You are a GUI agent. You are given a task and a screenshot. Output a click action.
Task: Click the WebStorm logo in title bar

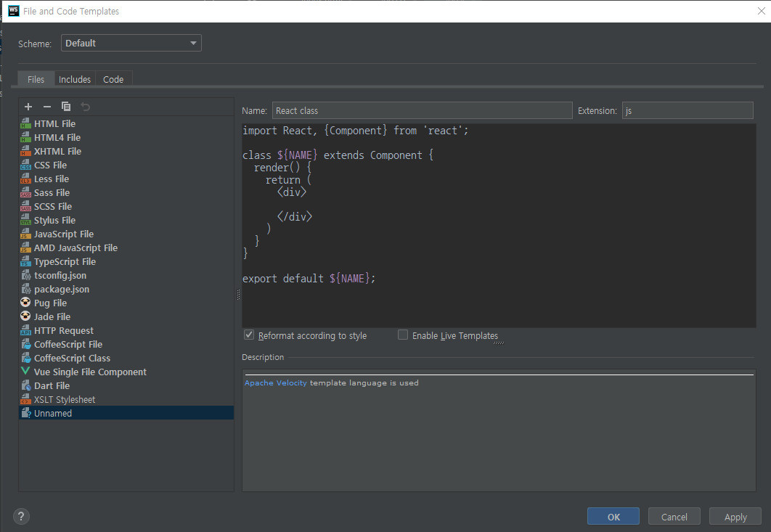coord(14,11)
